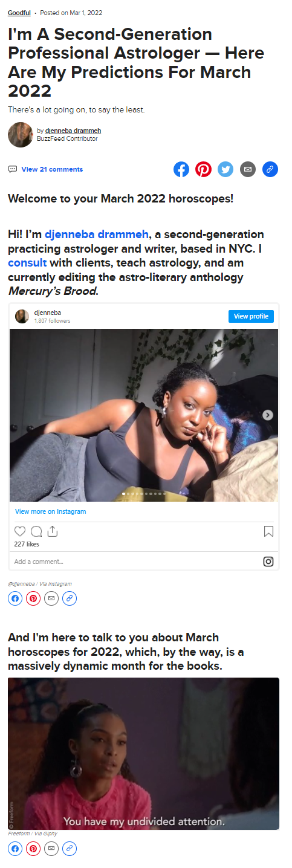Open the Instagram comment bubble icon
The height and width of the screenshot is (868, 292).
[x=36, y=531]
